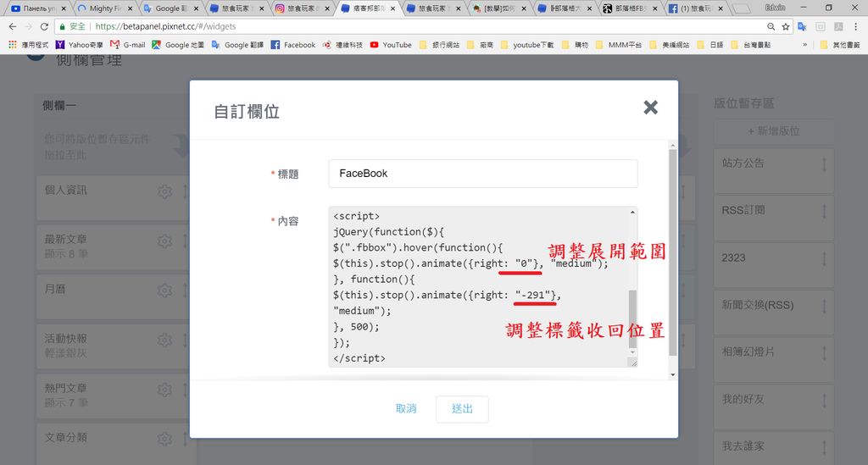
Task: Click the move handle on 相簿幻燈片
Action: click(x=824, y=352)
